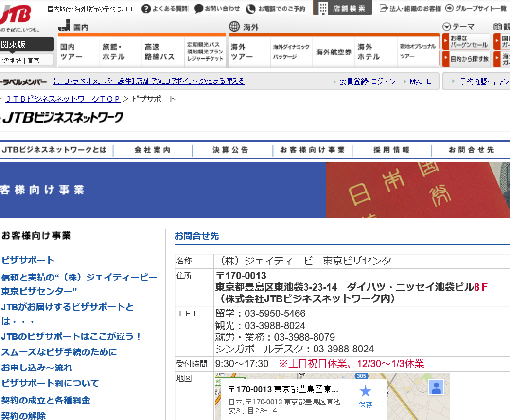Viewport: 510px width, 420px height.
Task: Click the 東京都豊島区東池袋3-23-14 address text
Action: (x=276, y=287)
